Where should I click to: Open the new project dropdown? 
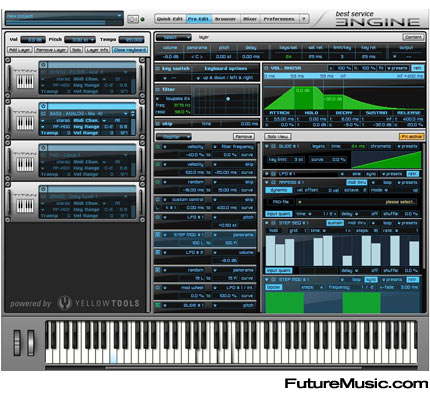point(64,16)
